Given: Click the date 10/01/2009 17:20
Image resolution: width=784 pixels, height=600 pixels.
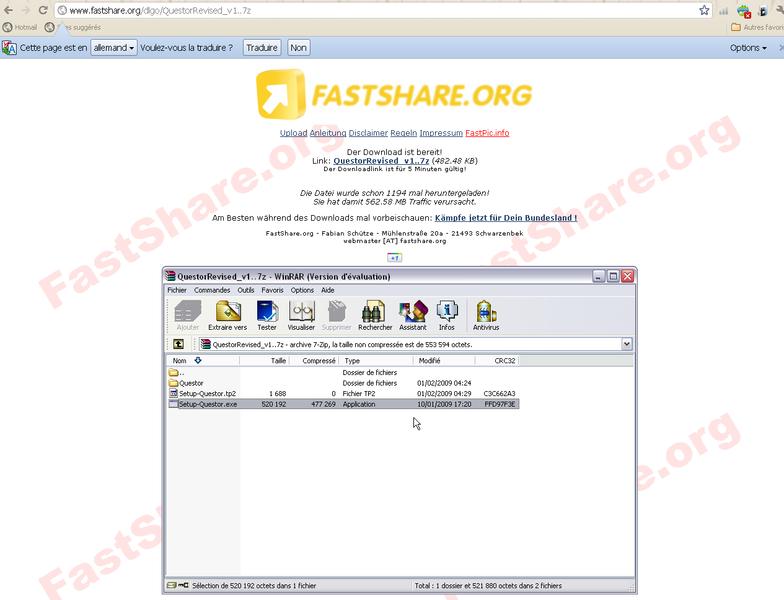Looking at the screenshot, I should 444,404.
